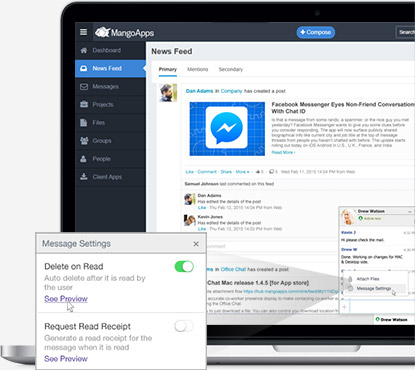This screenshot has width=415, height=370.
Task: Click the Drew Watson chat tab at bottom
Action: coord(394,319)
